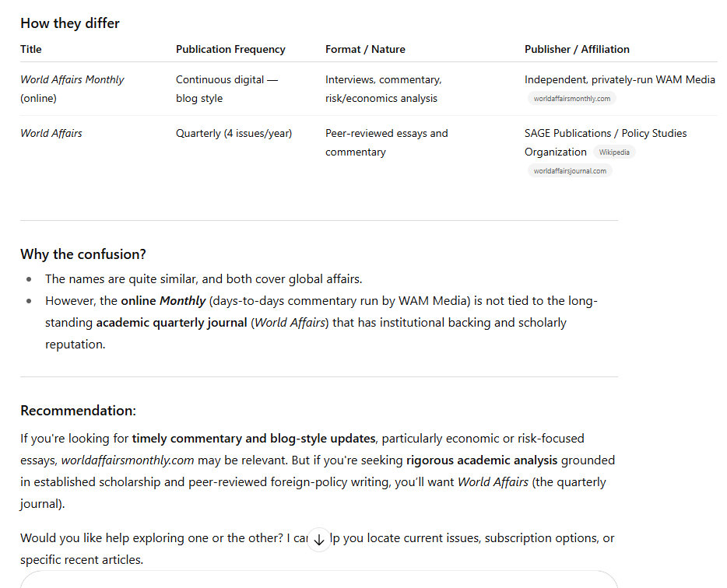Click bold "timely commentary and blog-style updates" text
Screen dimensions: 727x588
pos(254,438)
